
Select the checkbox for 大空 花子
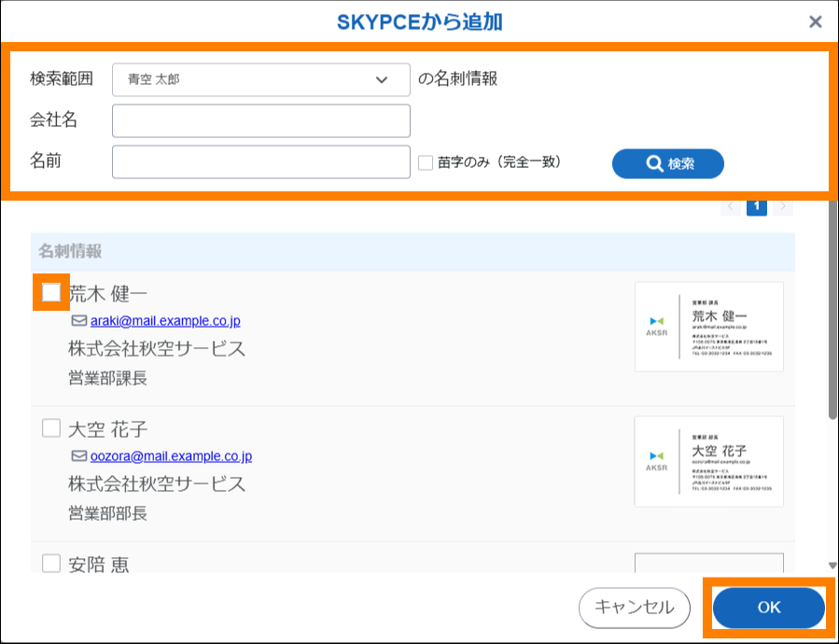51,428
